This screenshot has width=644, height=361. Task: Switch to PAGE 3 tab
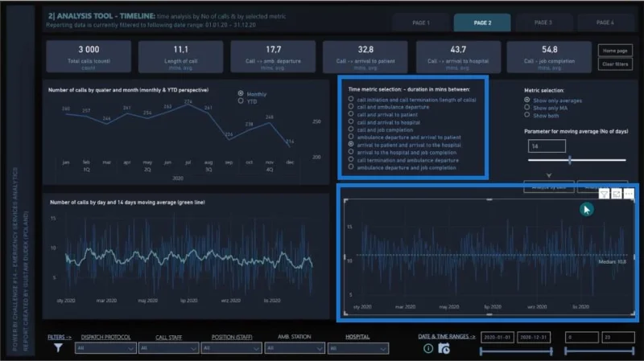tap(543, 23)
